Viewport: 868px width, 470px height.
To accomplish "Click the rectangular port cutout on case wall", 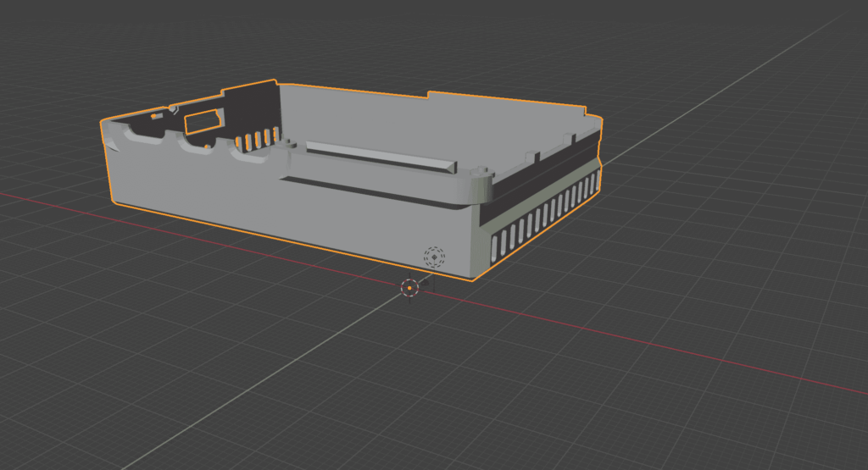I will 203,122.
